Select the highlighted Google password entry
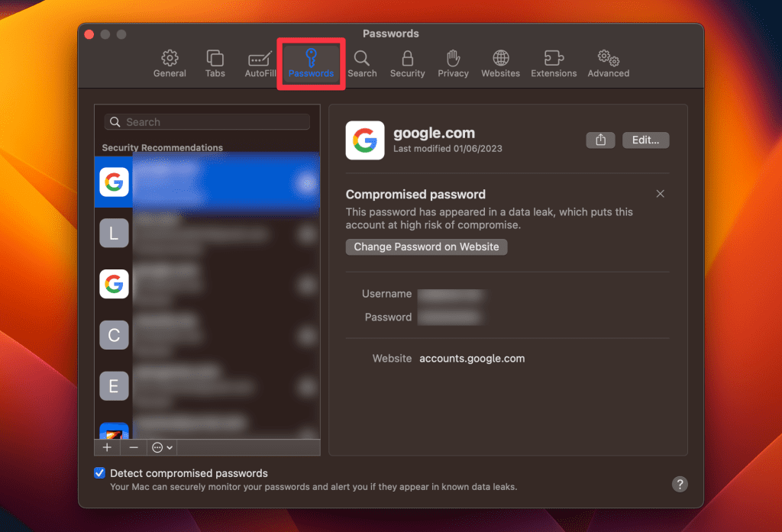The image size is (782, 532). tap(207, 182)
